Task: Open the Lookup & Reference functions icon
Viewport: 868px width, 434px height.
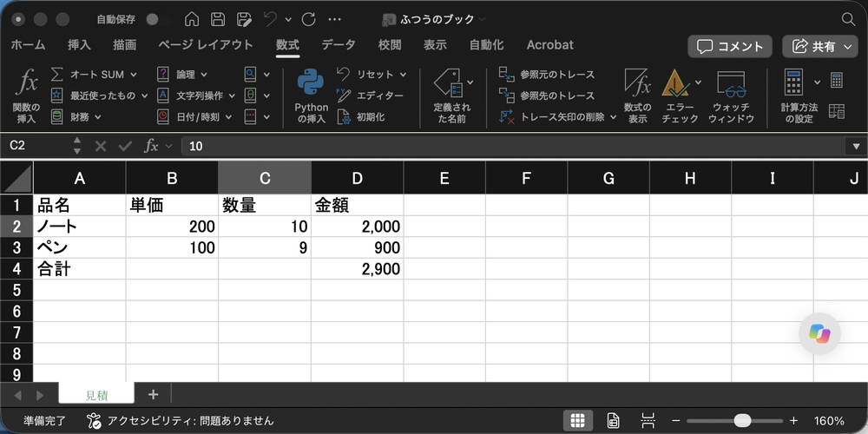Action: point(251,74)
